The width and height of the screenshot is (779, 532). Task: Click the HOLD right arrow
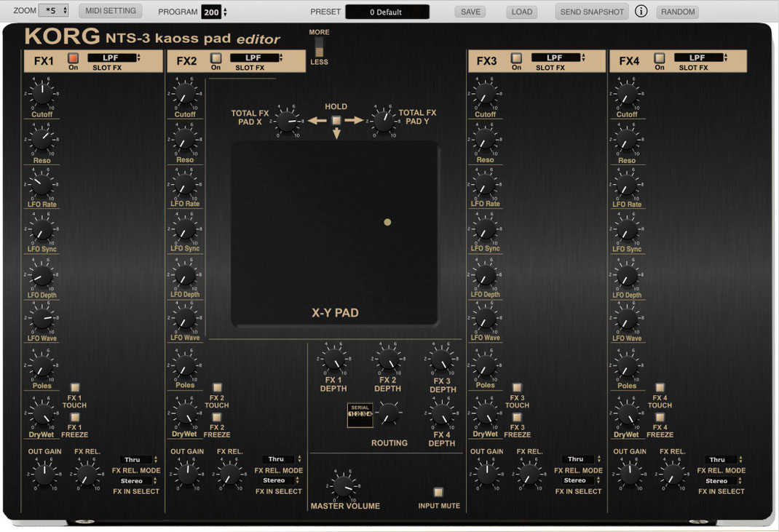[x=354, y=120]
